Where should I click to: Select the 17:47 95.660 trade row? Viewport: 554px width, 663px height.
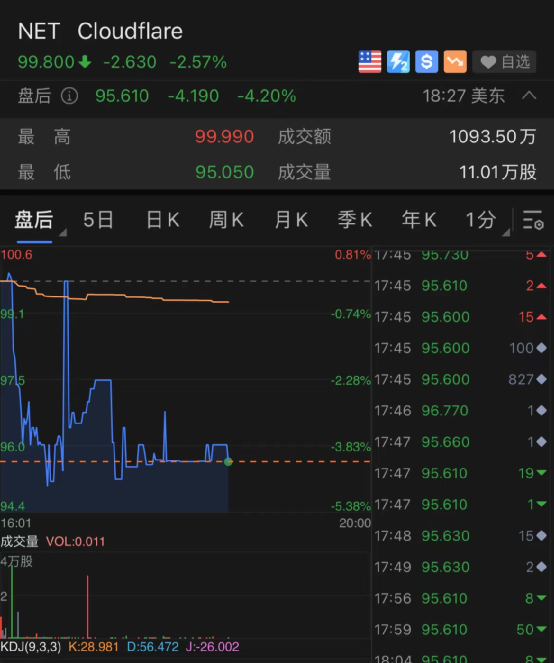point(461,442)
